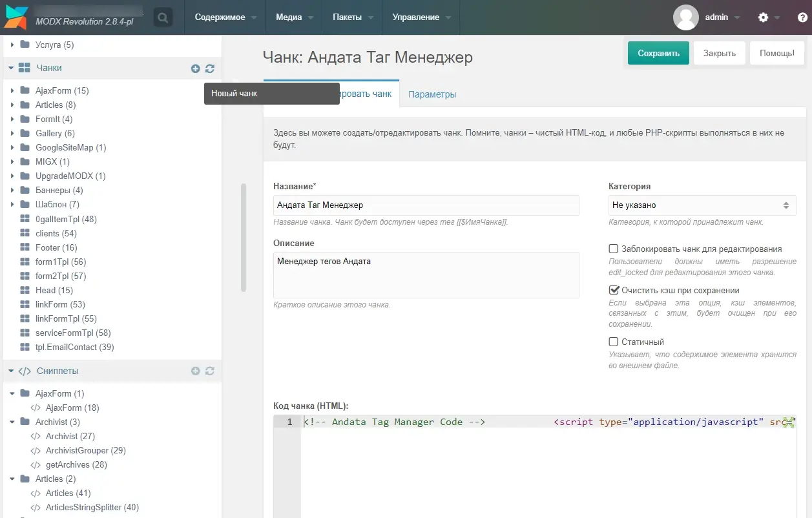Viewport: 812px width, 518px height.
Task: Open snippet ArticlesStringSplitter (40)
Action: [x=92, y=507]
